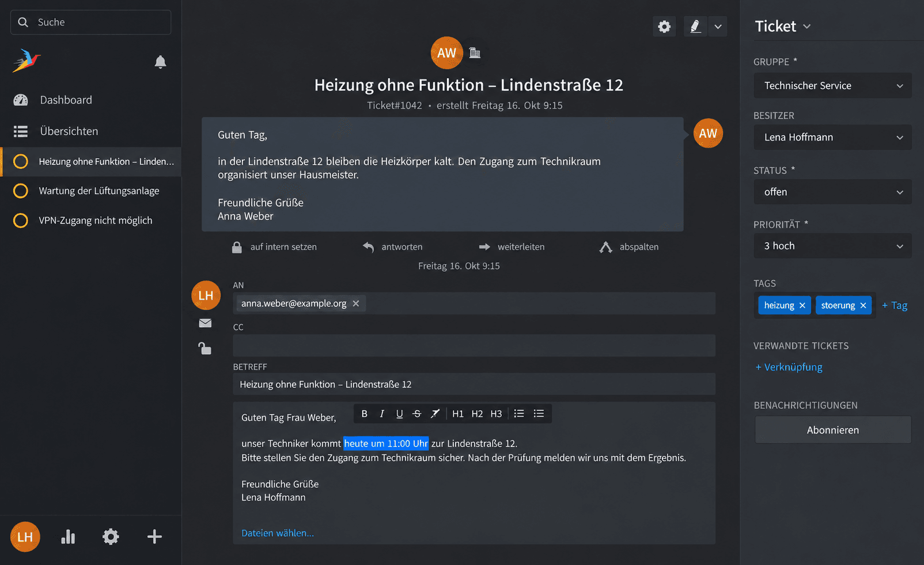The image size is (924, 565).
Task: Click the plus icon to create new
Action: tap(154, 537)
